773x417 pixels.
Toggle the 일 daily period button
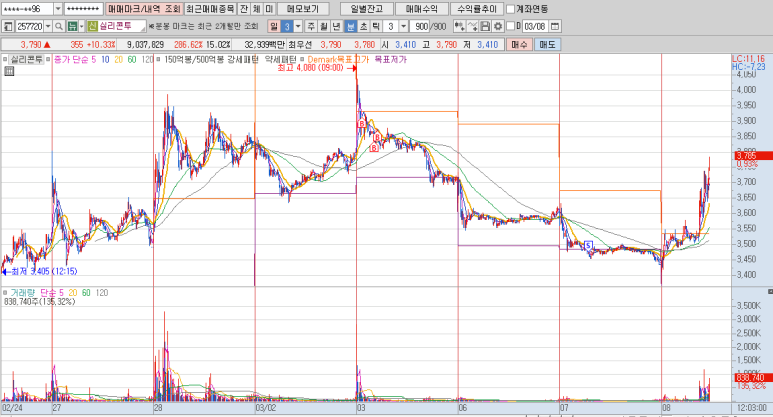click(x=274, y=26)
